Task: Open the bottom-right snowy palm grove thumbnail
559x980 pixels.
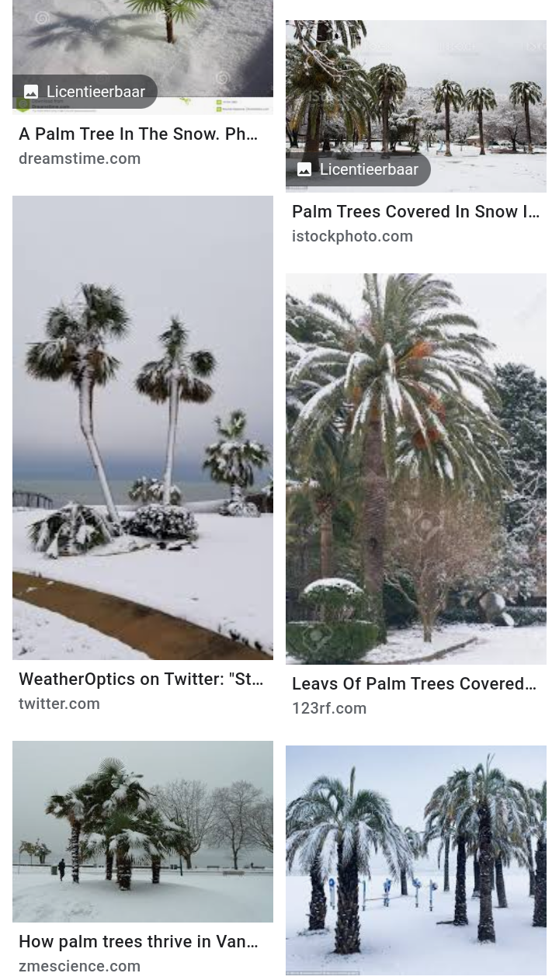Action: pyautogui.click(x=416, y=860)
